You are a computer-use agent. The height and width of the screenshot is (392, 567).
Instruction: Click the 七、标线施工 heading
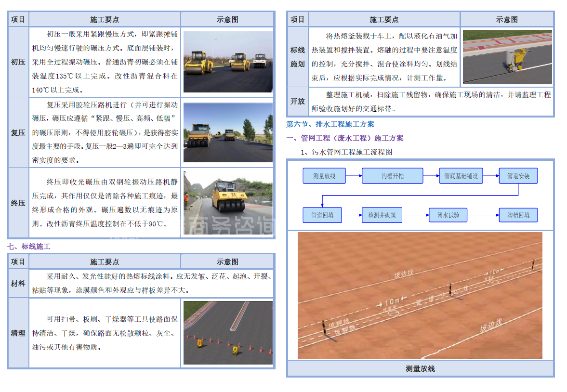click(29, 247)
